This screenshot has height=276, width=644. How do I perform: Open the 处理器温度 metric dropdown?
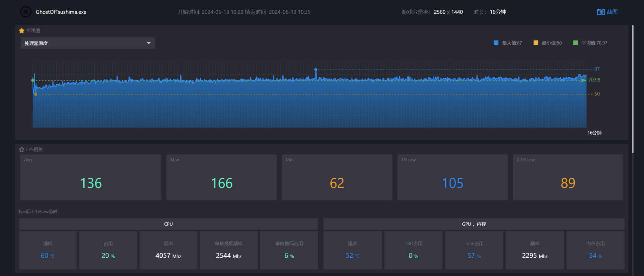click(88, 43)
